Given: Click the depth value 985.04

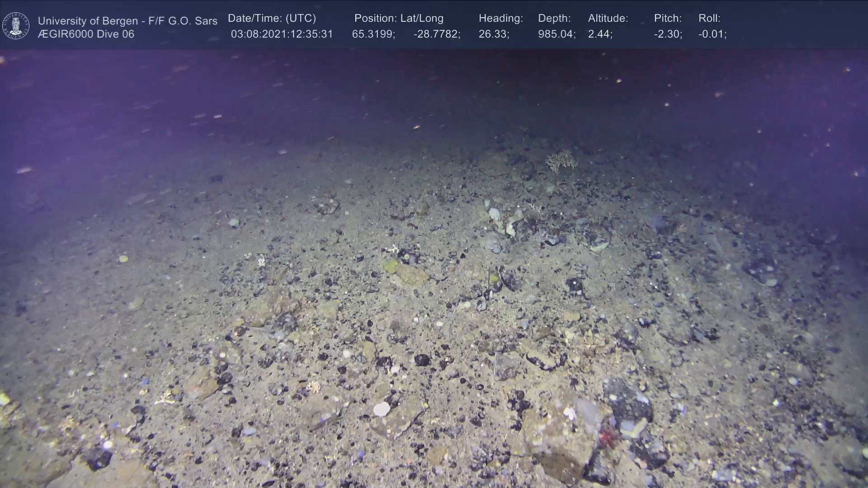Looking at the screenshot, I should click(557, 34).
